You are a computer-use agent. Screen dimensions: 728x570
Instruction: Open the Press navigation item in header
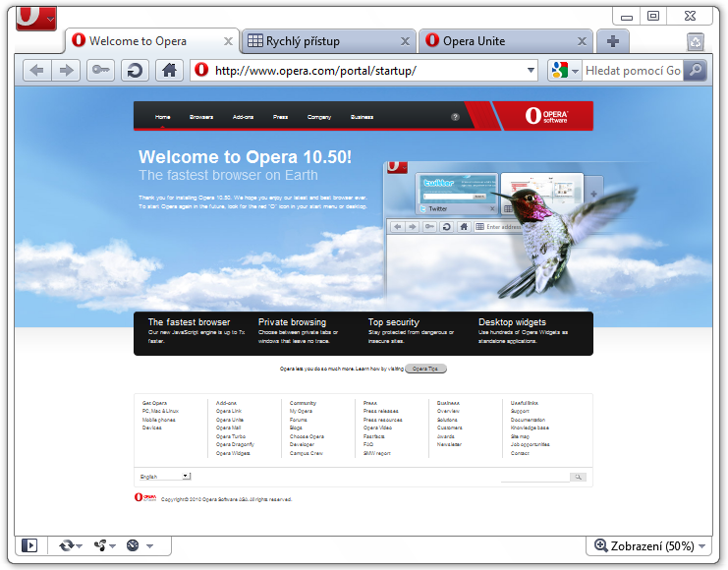[x=280, y=117]
